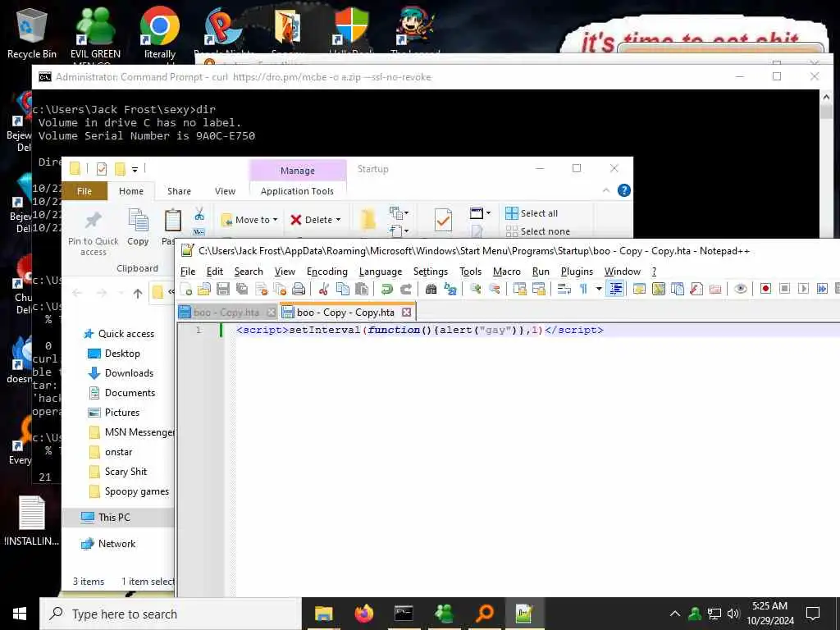
Task: Open the File menu in Notepad++
Action: (x=188, y=272)
